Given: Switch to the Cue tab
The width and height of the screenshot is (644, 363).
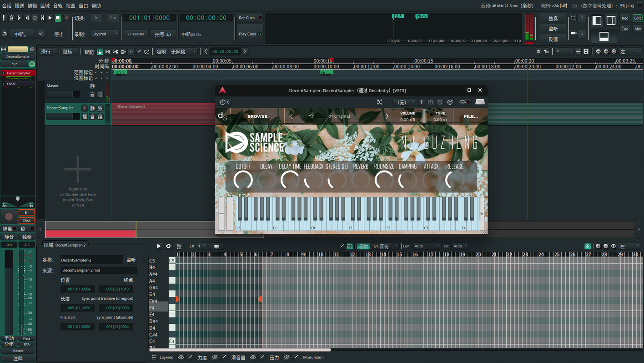Looking at the screenshot, I should 625,29.
